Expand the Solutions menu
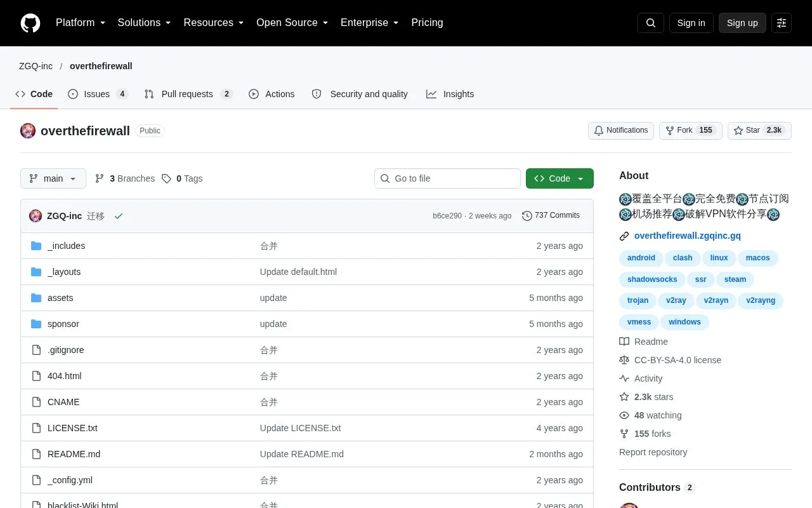 (145, 23)
